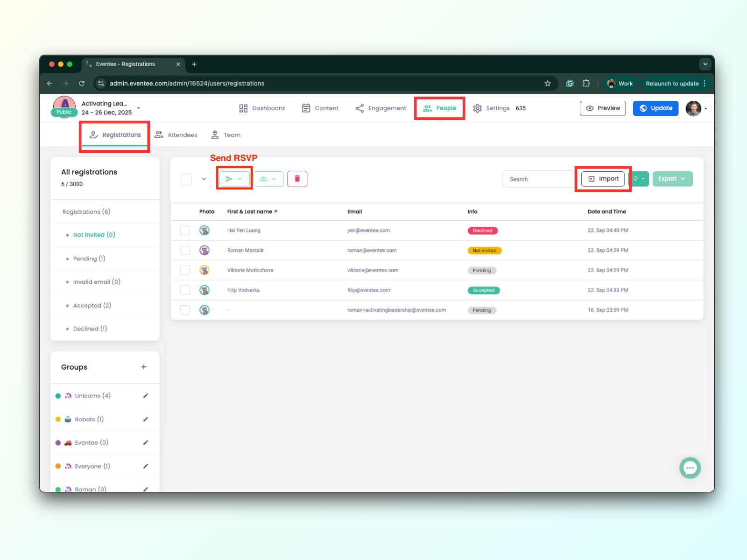Toggle the select-all checkbox above the table

(x=186, y=179)
